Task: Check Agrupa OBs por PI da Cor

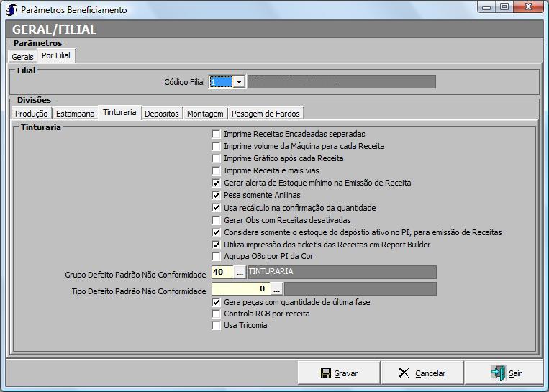Action: click(217, 256)
